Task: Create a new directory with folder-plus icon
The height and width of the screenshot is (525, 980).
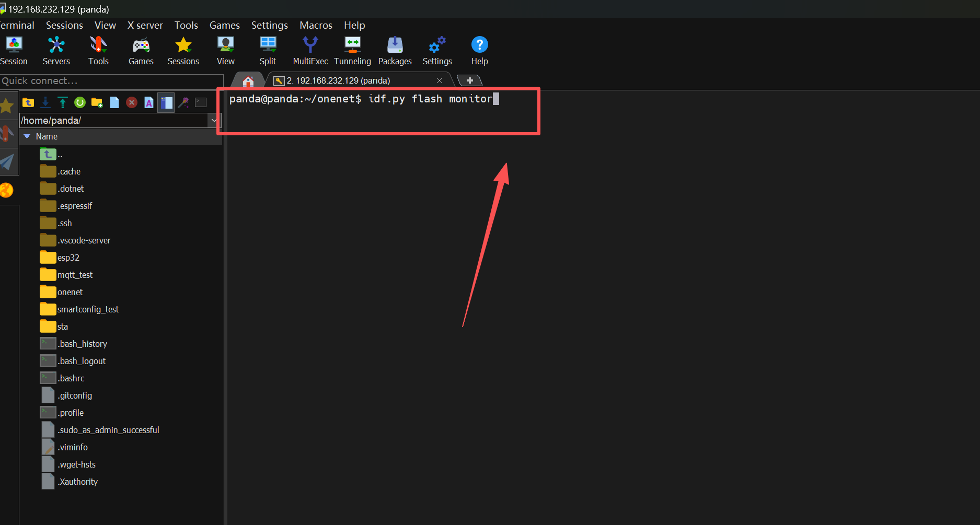Action: [97, 102]
